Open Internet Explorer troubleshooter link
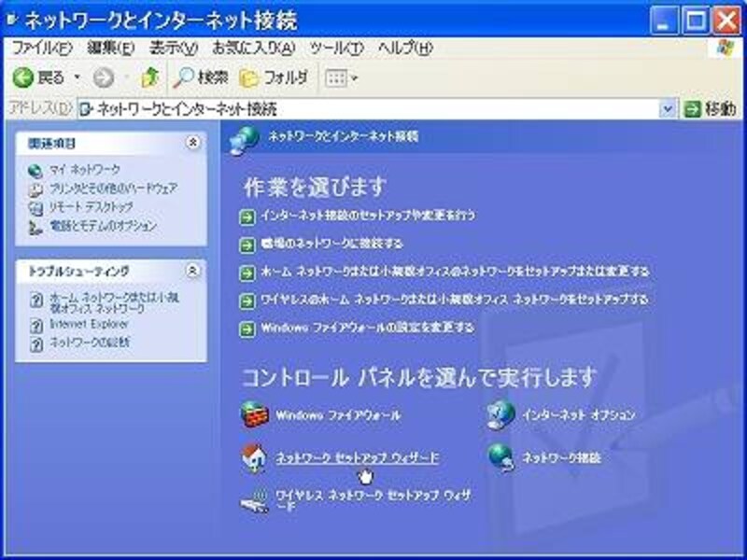The image size is (747, 560). click(89, 324)
